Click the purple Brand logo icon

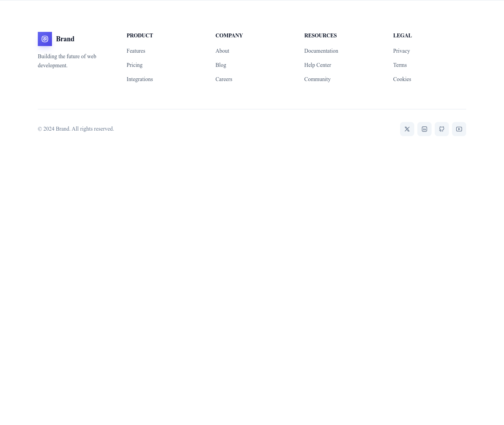coord(45,39)
